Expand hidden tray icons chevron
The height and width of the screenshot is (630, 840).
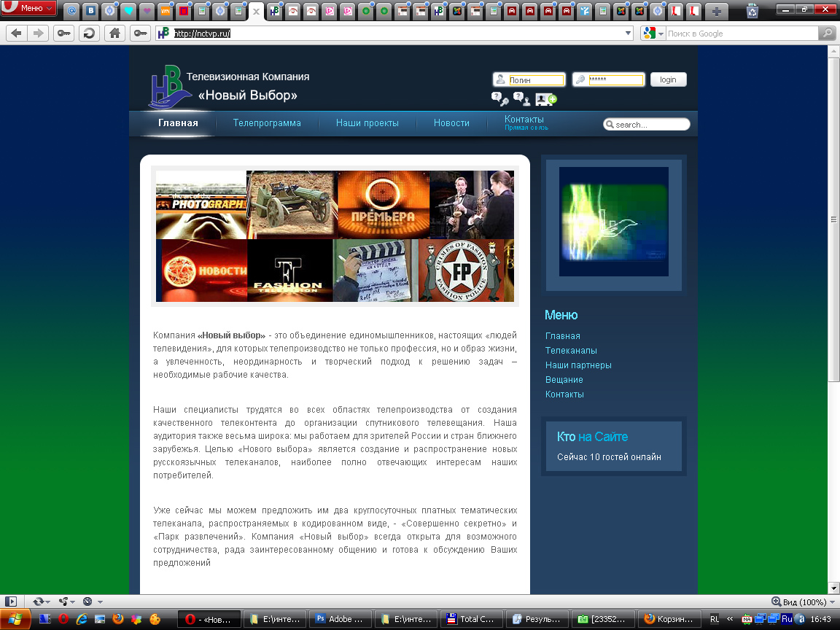pos(730,619)
